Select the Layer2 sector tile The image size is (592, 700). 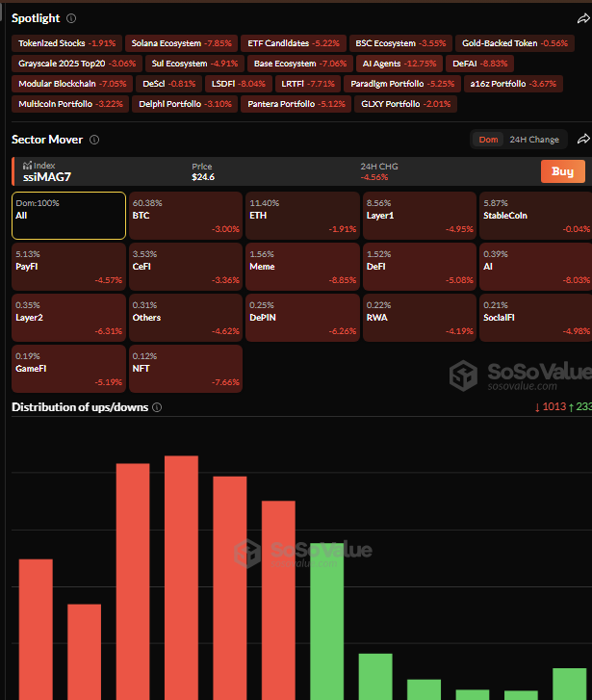coord(68,318)
